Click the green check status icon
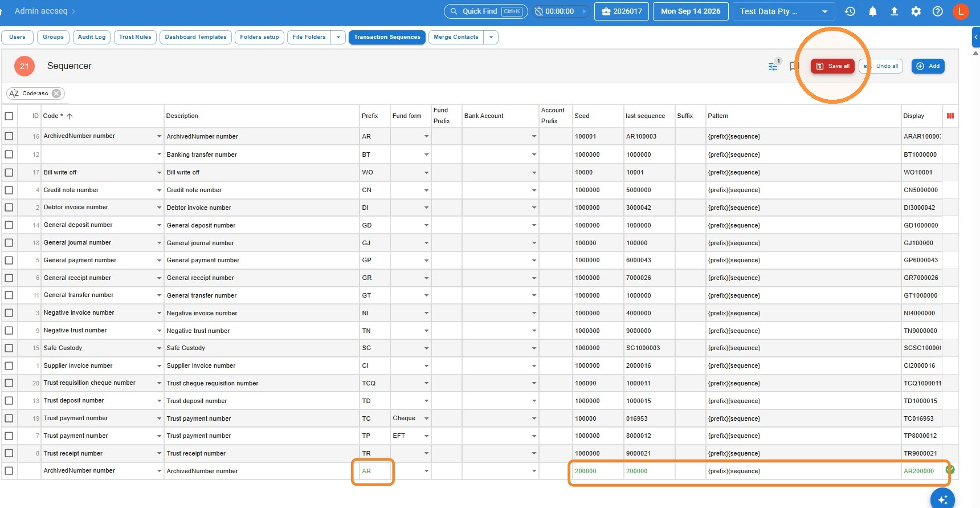 950,470
